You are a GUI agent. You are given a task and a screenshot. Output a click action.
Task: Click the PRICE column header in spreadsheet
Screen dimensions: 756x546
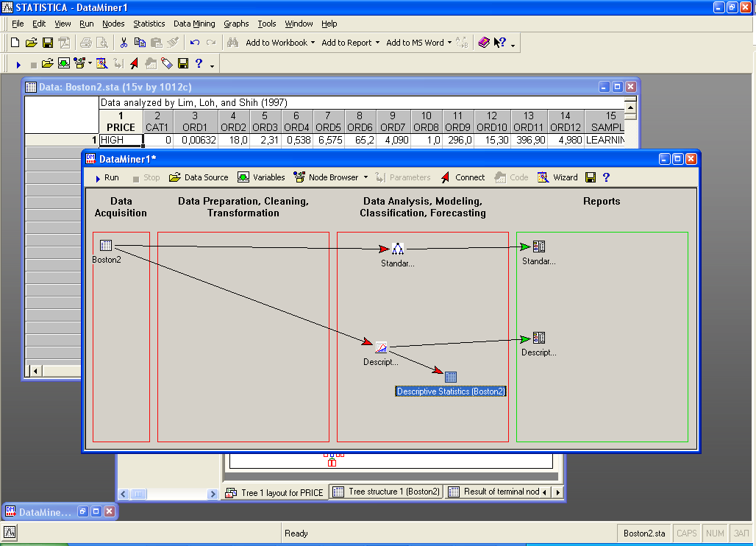pos(121,121)
